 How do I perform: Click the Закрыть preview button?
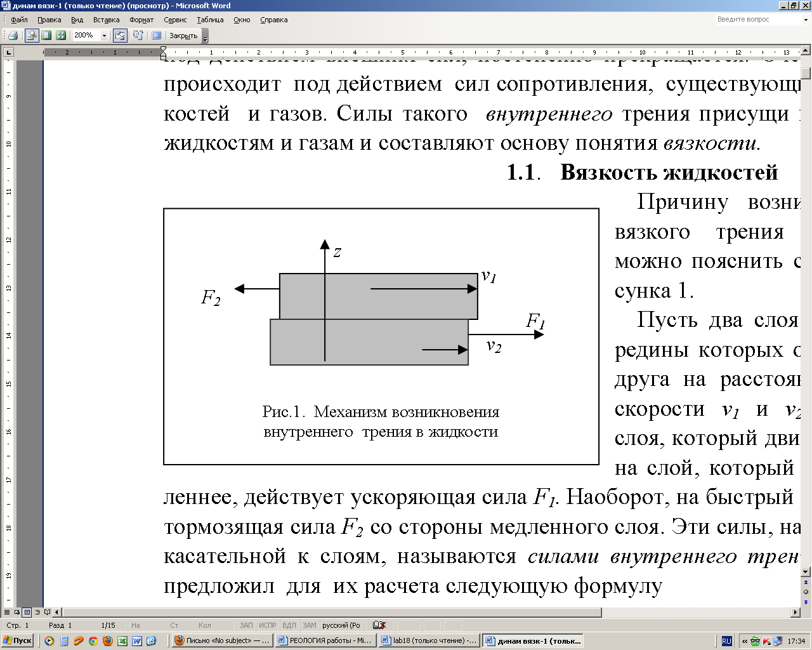pos(183,36)
